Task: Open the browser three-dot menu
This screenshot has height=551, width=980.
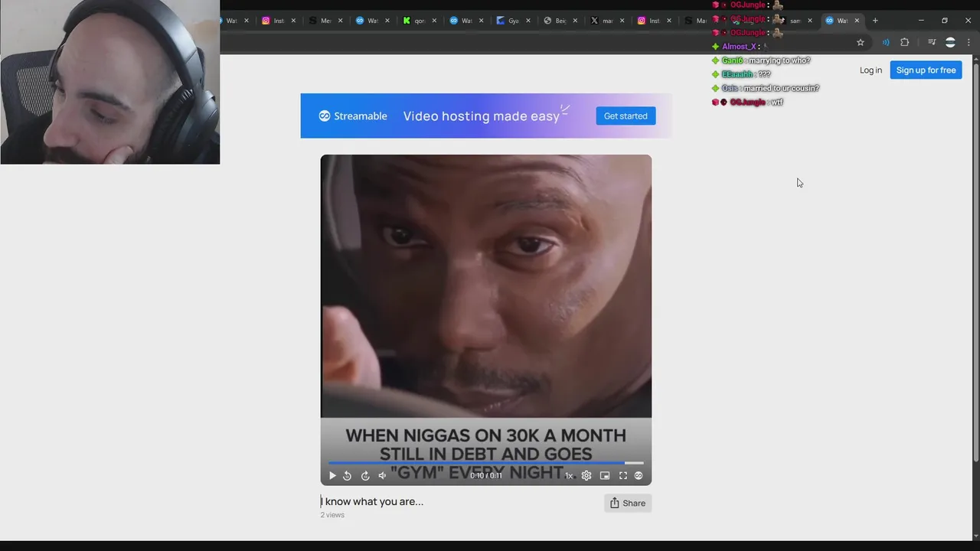Action: click(x=969, y=42)
